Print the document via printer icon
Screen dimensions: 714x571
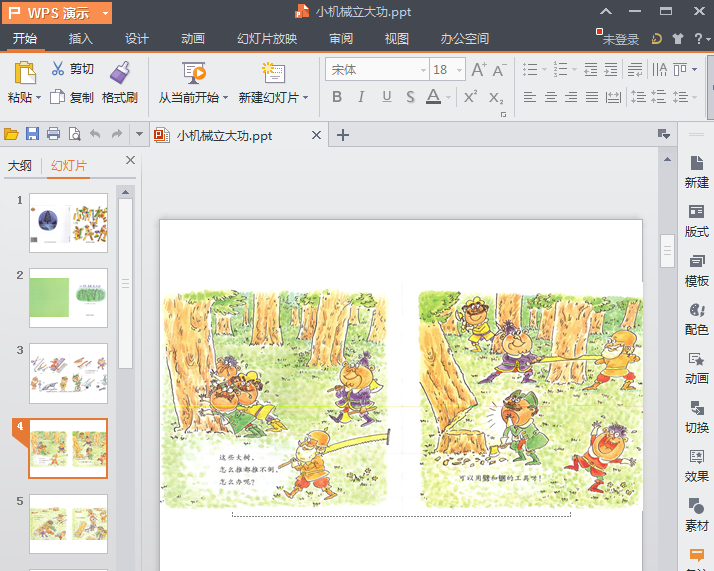[x=53, y=134]
